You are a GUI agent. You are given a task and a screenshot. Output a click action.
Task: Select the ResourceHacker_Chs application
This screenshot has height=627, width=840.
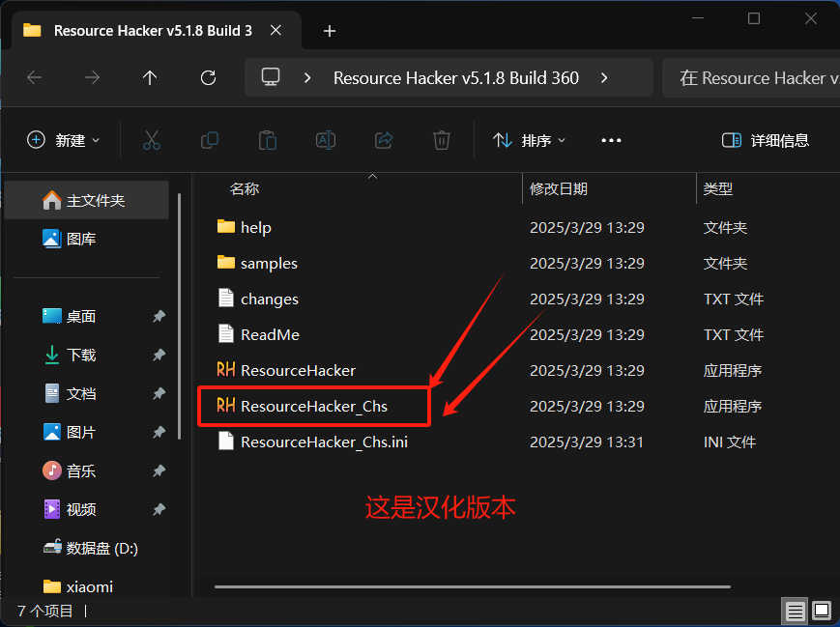[302, 407]
